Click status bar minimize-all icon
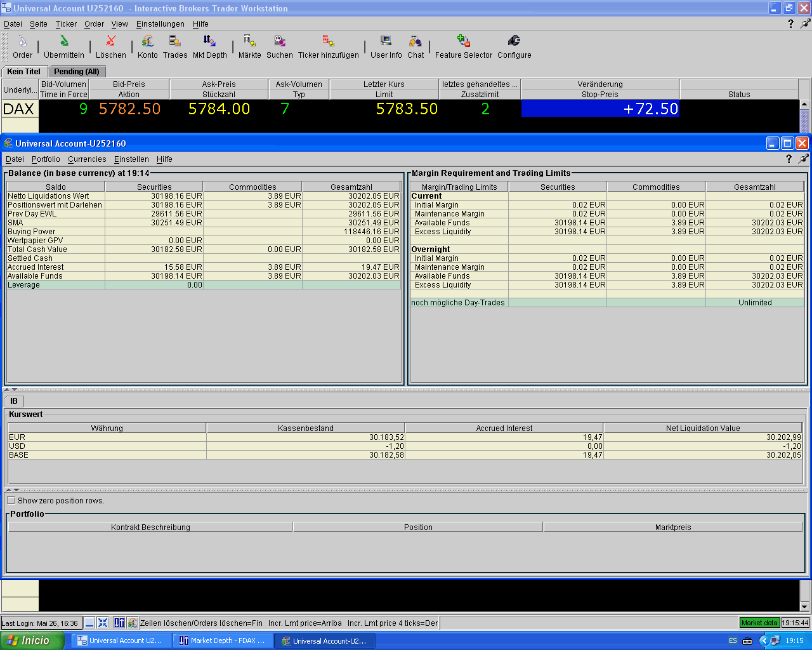812x650 pixels. coord(89,623)
